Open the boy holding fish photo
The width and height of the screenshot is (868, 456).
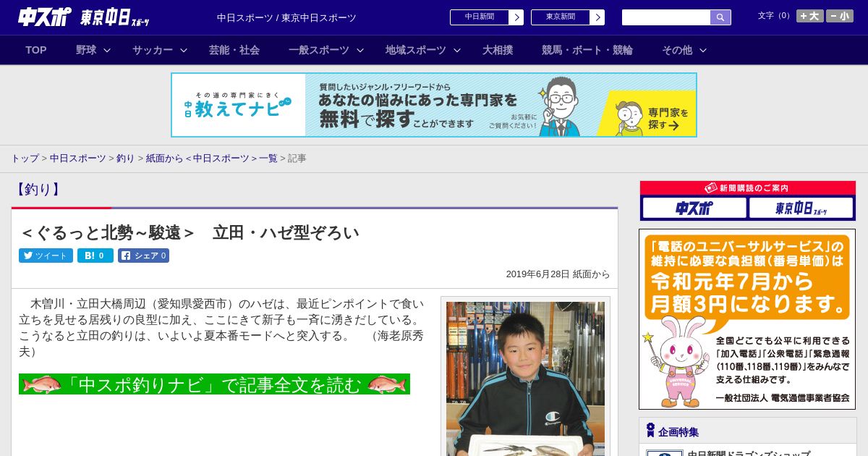click(x=525, y=379)
